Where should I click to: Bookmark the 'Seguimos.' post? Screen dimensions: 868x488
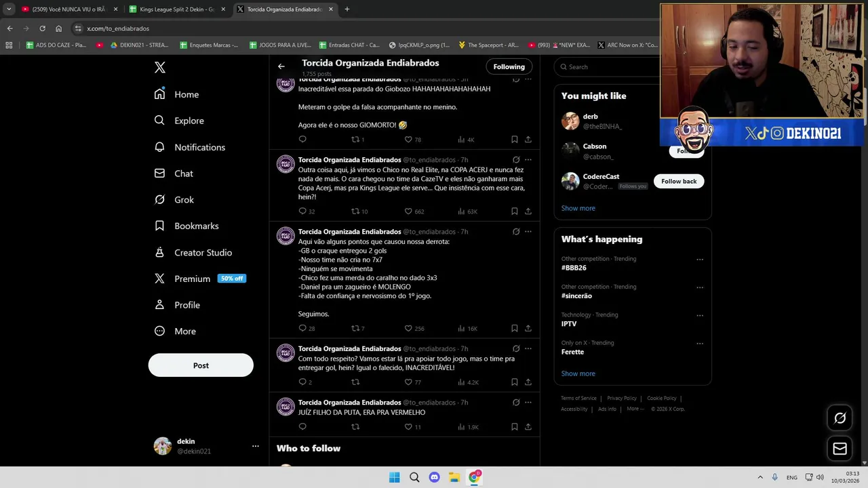point(515,328)
